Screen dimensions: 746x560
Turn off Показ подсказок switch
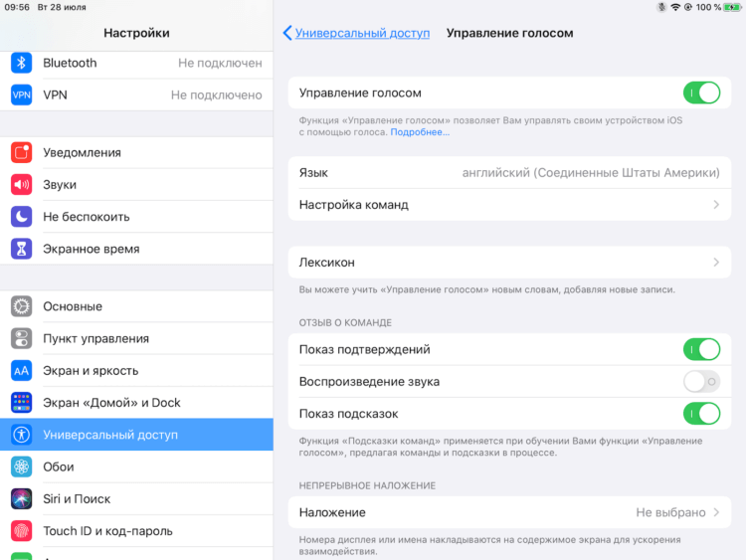[701, 414]
